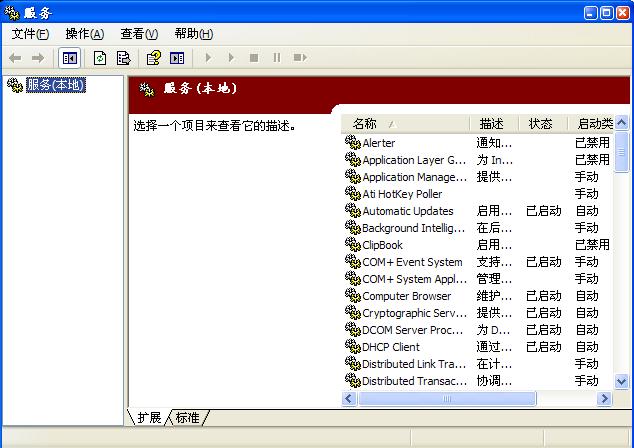This screenshot has height=448, width=634.
Task: Click the Start Service play icon
Action: (x=208, y=58)
